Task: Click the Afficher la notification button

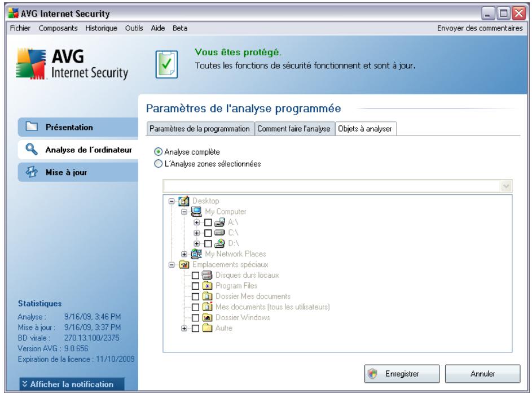Action: [72, 384]
